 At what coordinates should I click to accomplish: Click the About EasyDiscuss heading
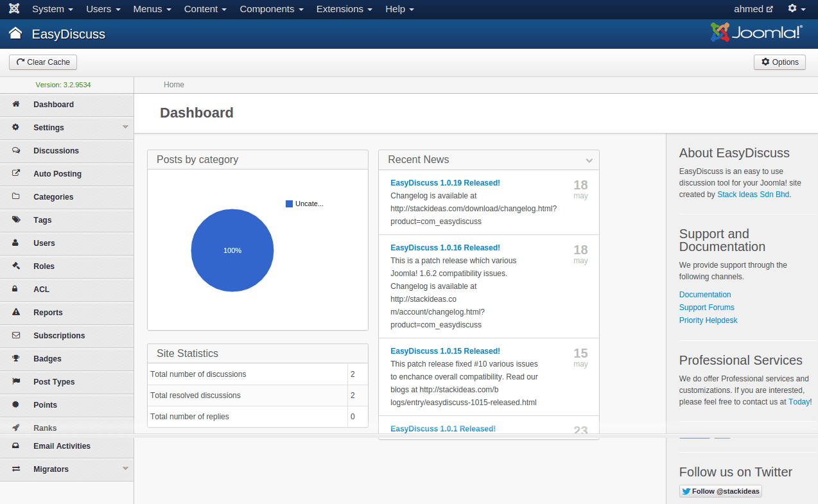click(735, 153)
